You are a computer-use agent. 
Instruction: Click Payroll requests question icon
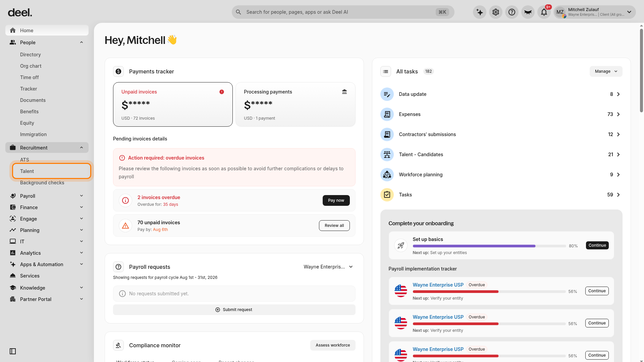click(118, 267)
